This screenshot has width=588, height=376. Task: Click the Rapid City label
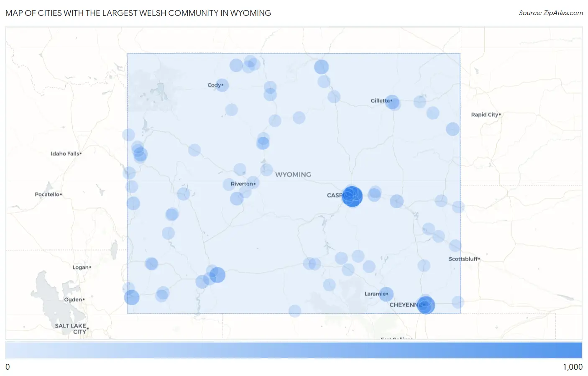click(485, 115)
